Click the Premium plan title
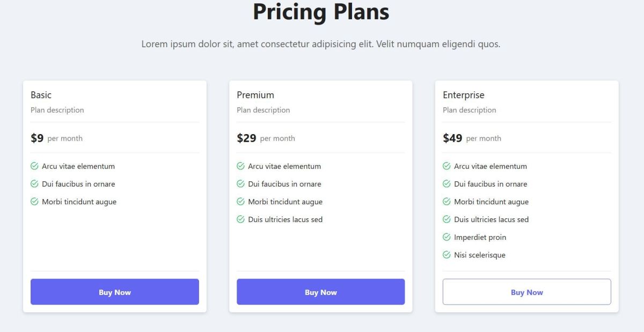This screenshot has height=332, width=644. point(255,95)
